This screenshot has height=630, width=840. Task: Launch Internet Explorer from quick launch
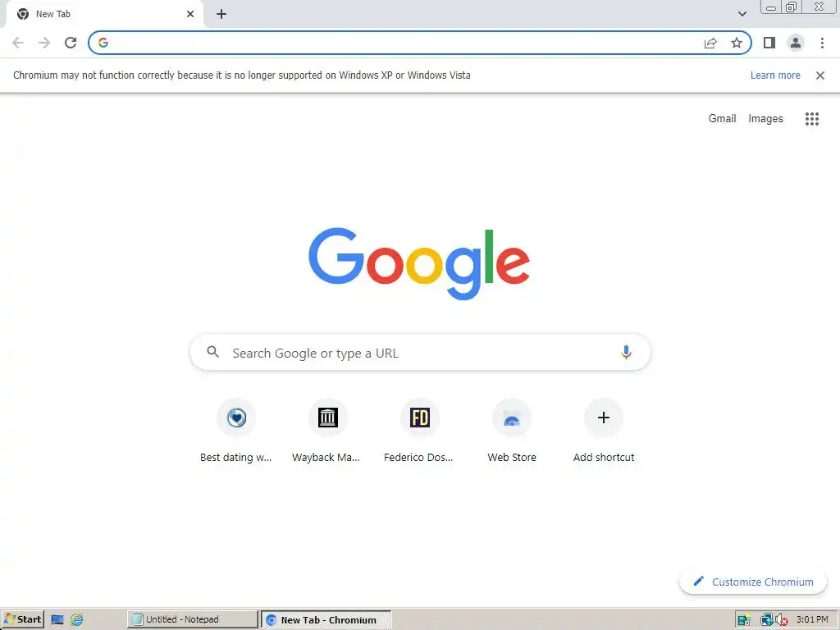point(77,620)
